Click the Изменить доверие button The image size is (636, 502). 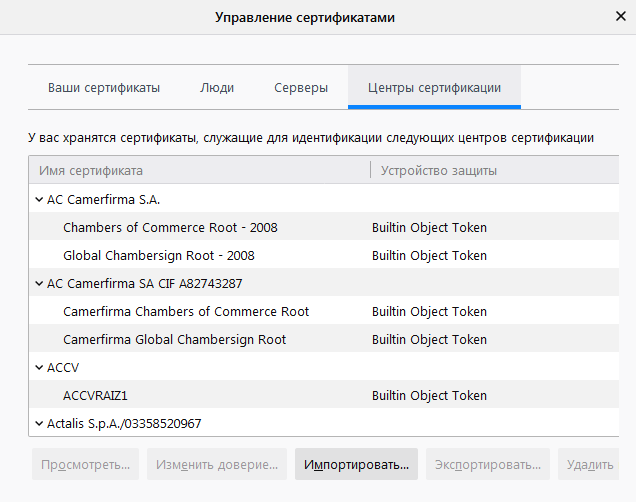point(217,465)
